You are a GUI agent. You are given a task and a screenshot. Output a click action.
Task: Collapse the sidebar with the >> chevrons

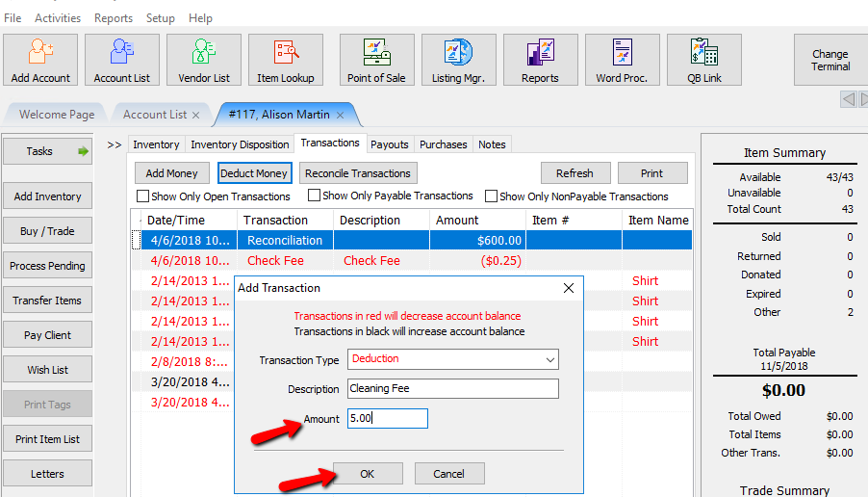[x=115, y=145]
